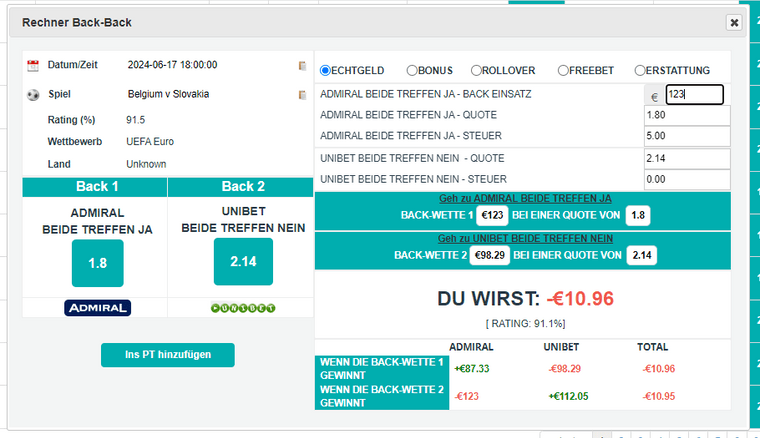Click the Ins PT hinzufügen button
The width and height of the screenshot is (760, 438).
point(168,355)
